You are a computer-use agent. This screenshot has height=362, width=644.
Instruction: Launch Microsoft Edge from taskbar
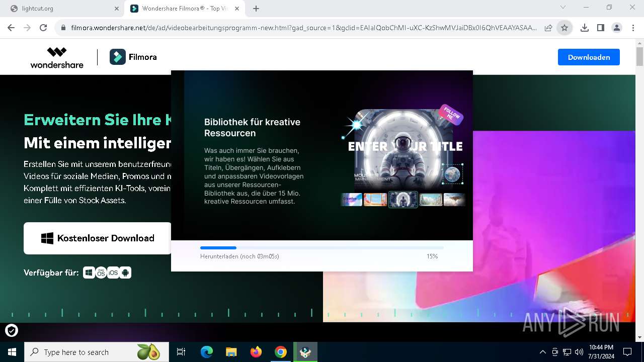pos(207,352)
